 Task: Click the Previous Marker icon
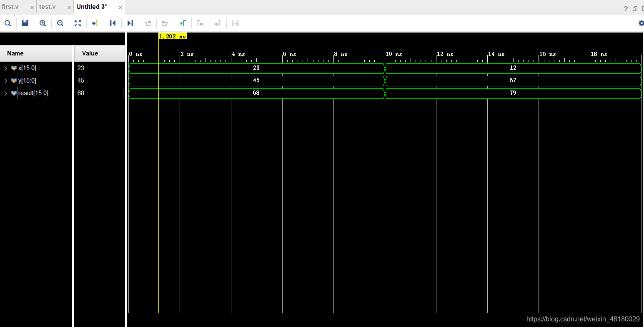pyautogui.click(x=200, y=23)
